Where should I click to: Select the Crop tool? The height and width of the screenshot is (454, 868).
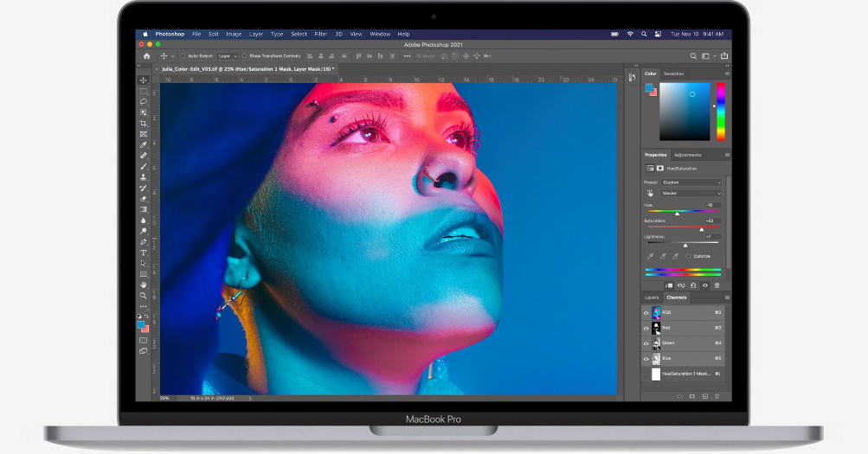144,124
